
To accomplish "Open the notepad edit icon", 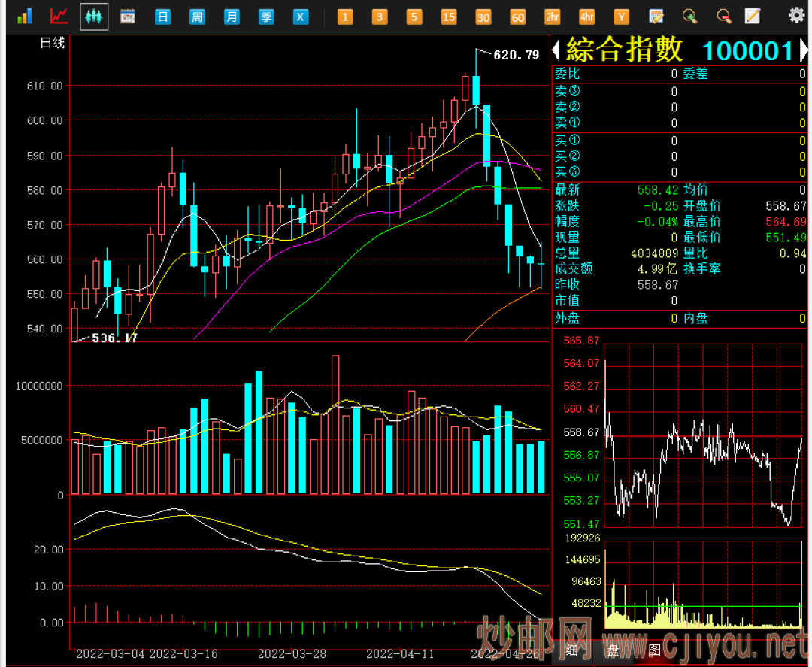I will coord(752,16).
